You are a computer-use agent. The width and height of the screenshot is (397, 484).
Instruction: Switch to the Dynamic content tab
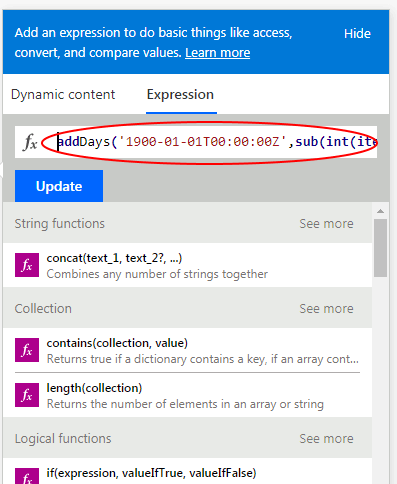pyautogui.click(x=63, y=95)
